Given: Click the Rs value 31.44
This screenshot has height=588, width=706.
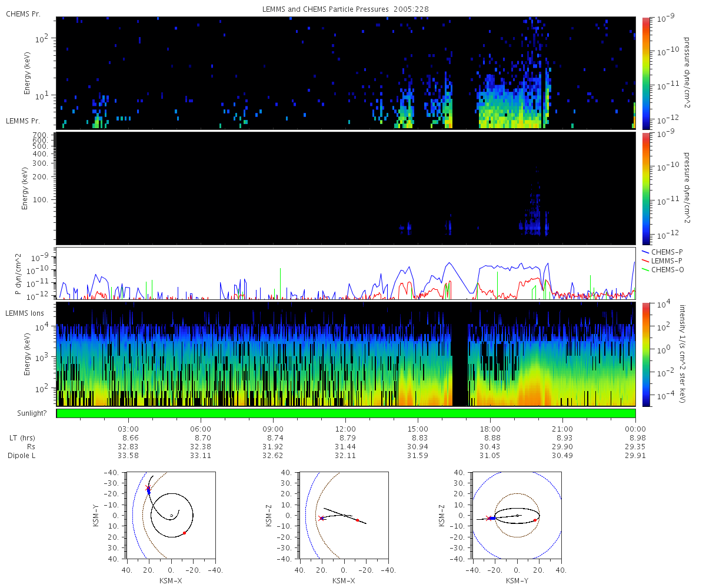Looking at the screenshot, I should tap(345, 447).
